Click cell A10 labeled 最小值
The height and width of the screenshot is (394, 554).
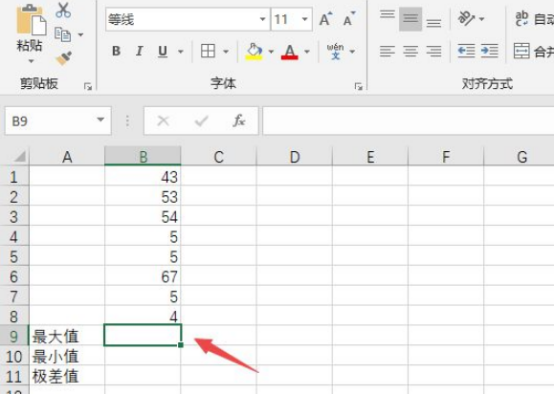pos(67,356)
